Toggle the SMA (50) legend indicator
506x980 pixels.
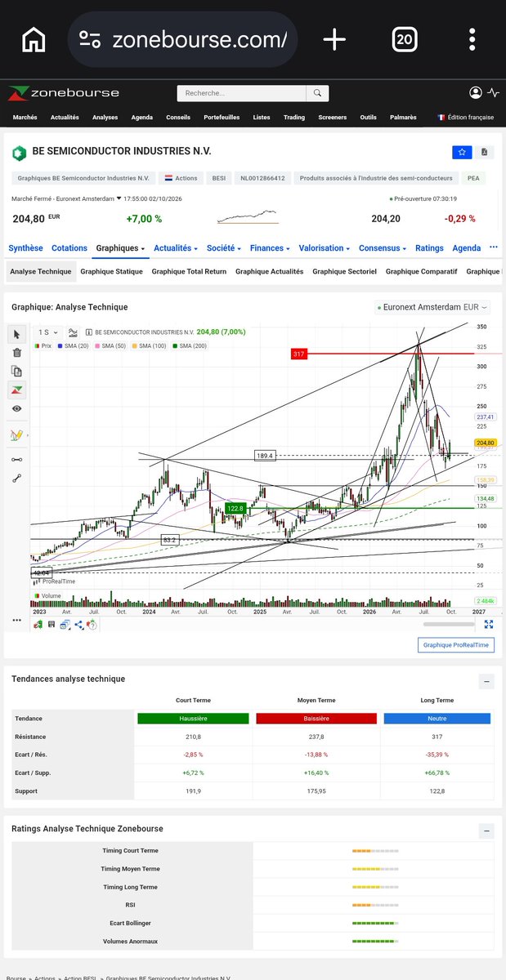click(x=110, y=346)
